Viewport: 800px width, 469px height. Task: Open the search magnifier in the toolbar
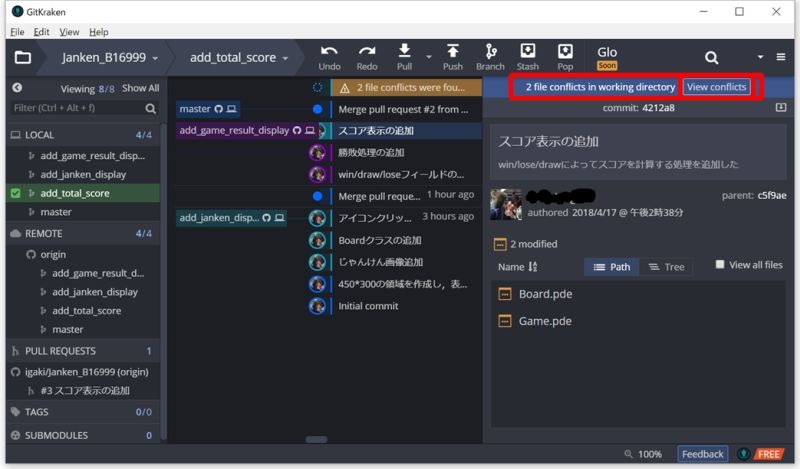pos(711,58)
